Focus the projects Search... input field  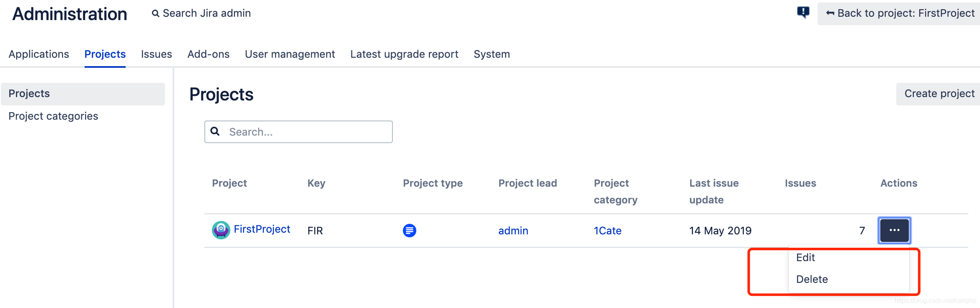tap(298, 132)
